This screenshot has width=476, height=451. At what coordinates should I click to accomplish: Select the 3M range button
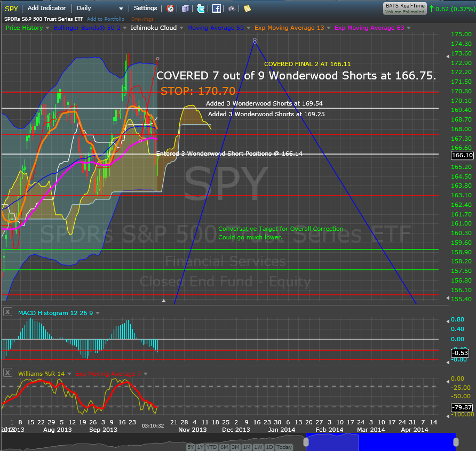pos(235,447)
